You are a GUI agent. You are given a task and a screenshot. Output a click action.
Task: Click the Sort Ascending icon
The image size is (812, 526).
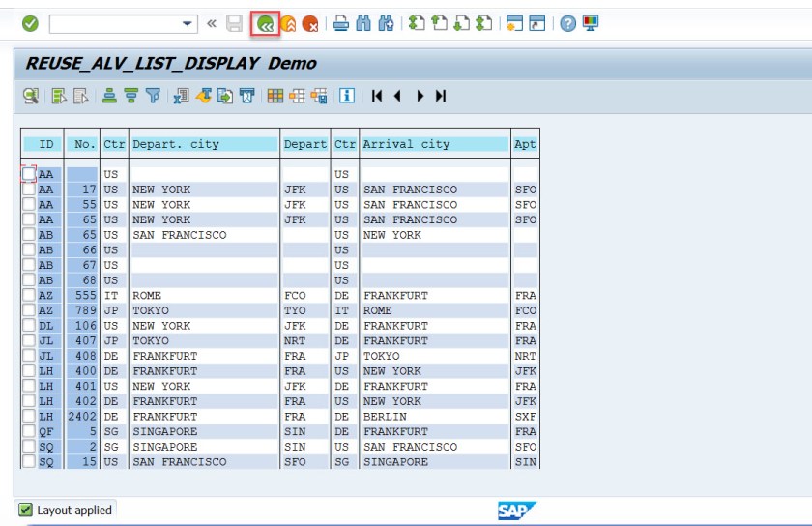(x=110, y=96)
